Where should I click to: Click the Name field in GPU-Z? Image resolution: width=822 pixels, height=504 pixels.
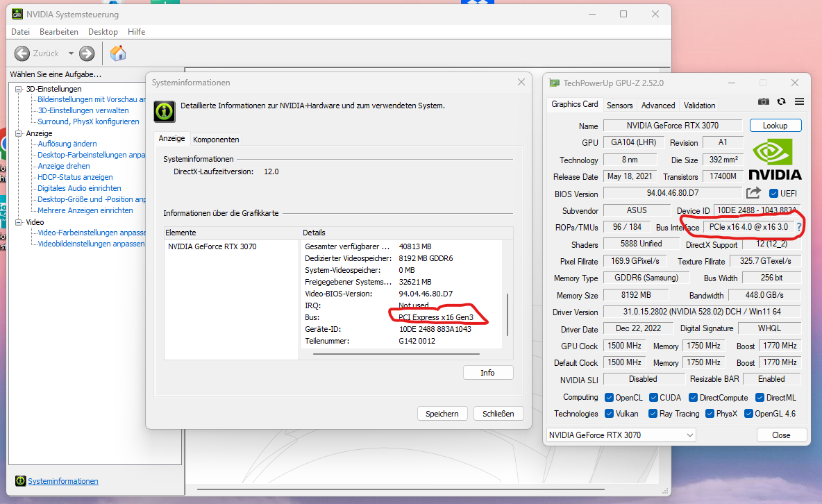[x=673, y=126]
